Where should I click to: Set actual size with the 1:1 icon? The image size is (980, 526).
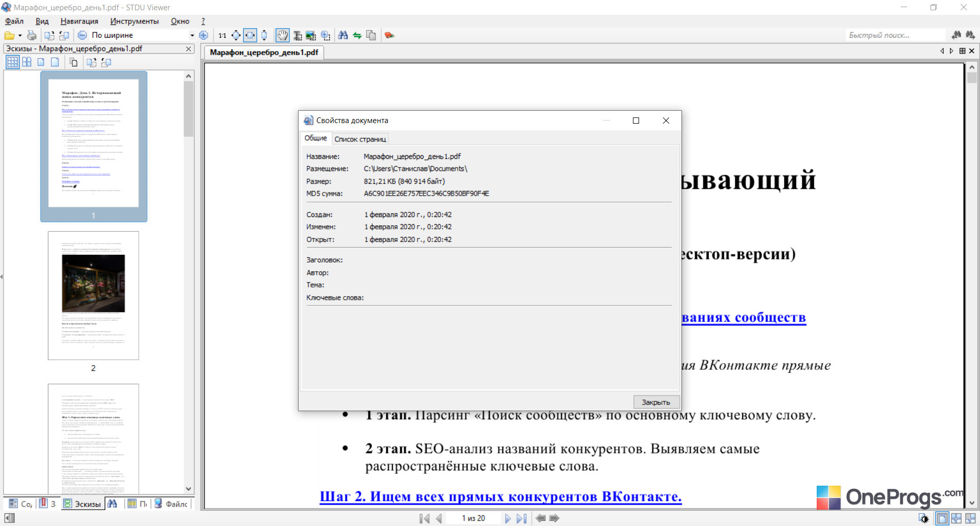click(x=222, y=35)
